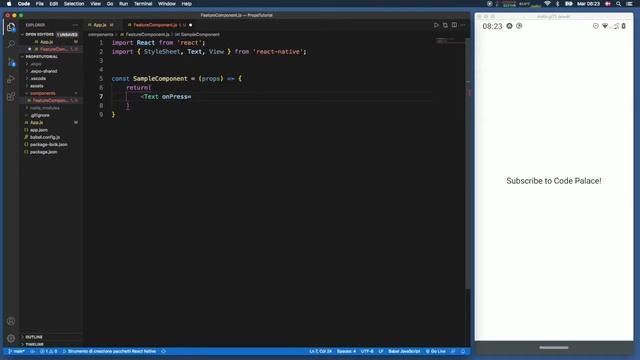Open .gitignore in the file tree
The image size is (640, 360).
tap(40, 115)
